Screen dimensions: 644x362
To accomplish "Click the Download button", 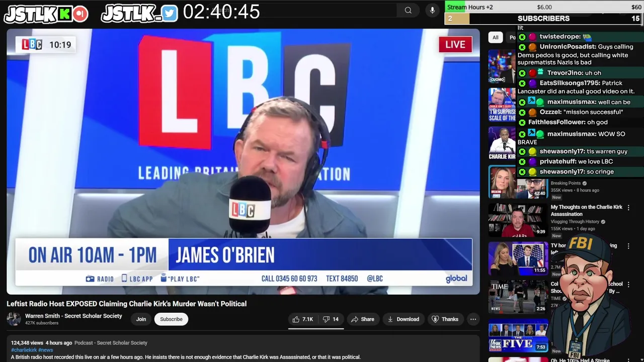I will 403,319.
